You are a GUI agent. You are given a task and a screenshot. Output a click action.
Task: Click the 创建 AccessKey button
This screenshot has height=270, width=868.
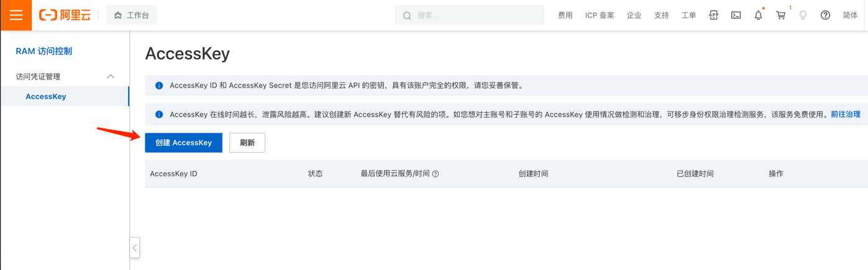[183, 143]
